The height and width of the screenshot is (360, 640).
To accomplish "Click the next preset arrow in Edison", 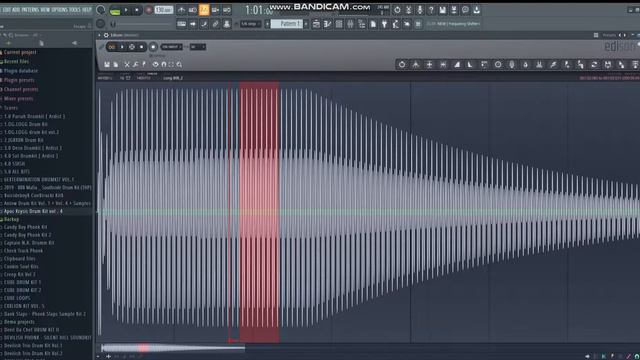I will click(625, 36).
